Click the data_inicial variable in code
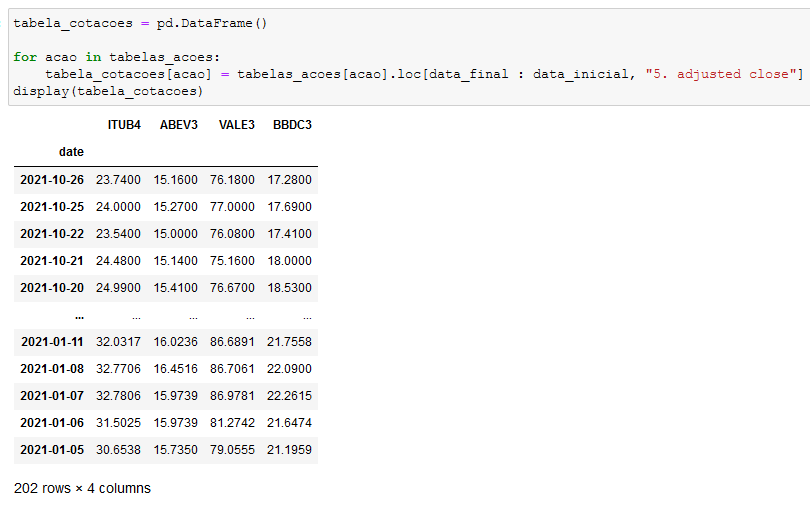This screenshot has height=505, width=810. 581,74
